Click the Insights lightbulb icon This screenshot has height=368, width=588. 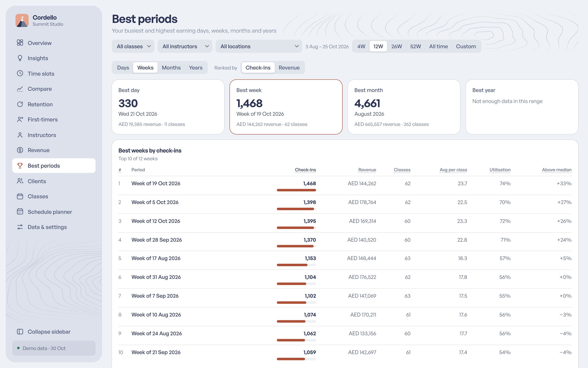[20, 58]
